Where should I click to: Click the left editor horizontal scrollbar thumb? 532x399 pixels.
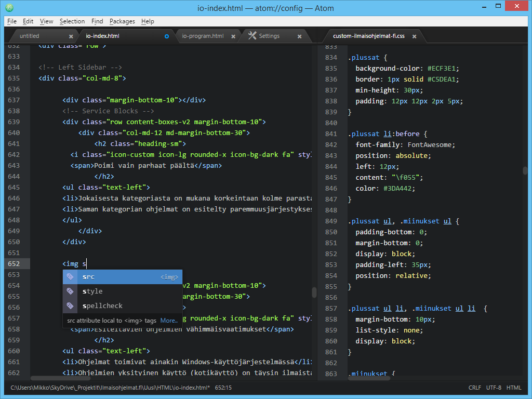(x=60, y=378)
